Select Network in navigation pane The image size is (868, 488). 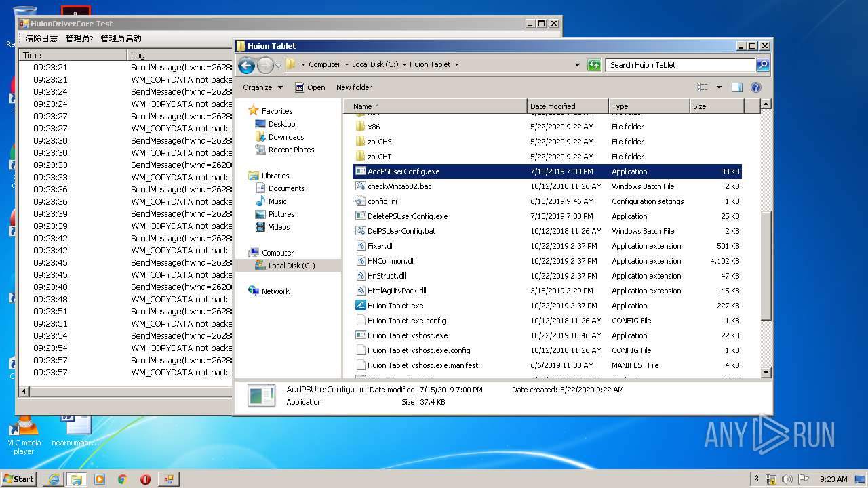coord(275,291)
